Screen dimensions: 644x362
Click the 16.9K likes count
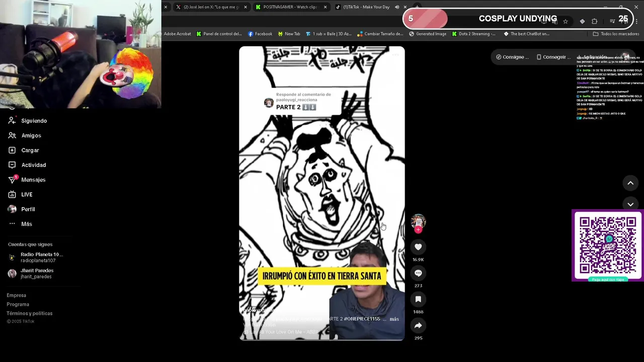pyautogui.click(x=418, y=259)
